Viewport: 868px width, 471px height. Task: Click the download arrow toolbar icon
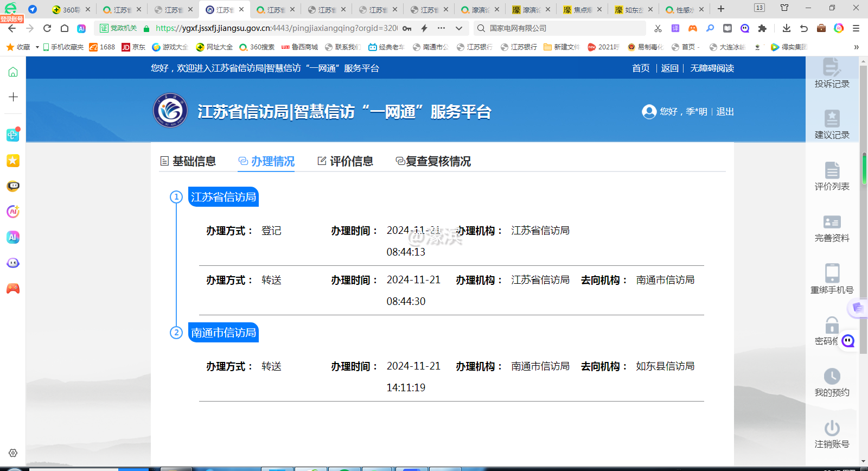click(787, 28)
